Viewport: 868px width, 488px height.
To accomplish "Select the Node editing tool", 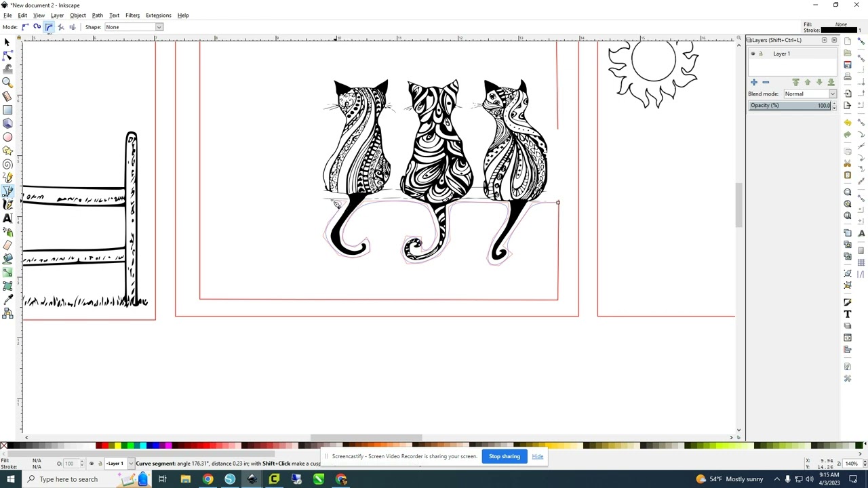I will point(7,56).
